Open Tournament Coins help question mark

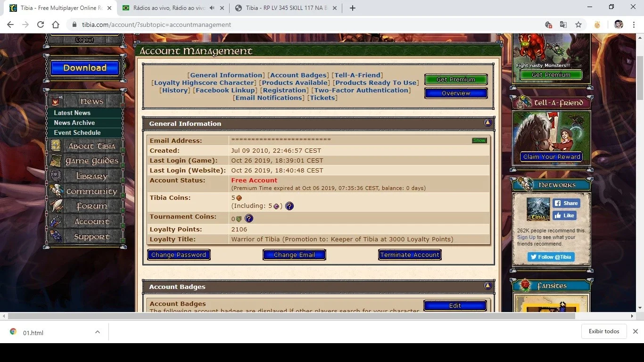tap(249, 218)
